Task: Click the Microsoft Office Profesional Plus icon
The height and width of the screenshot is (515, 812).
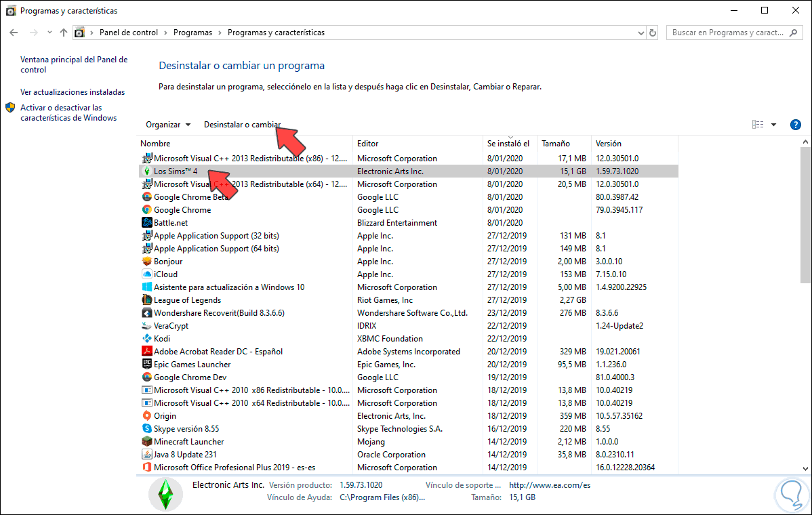Action: point(147,468)
